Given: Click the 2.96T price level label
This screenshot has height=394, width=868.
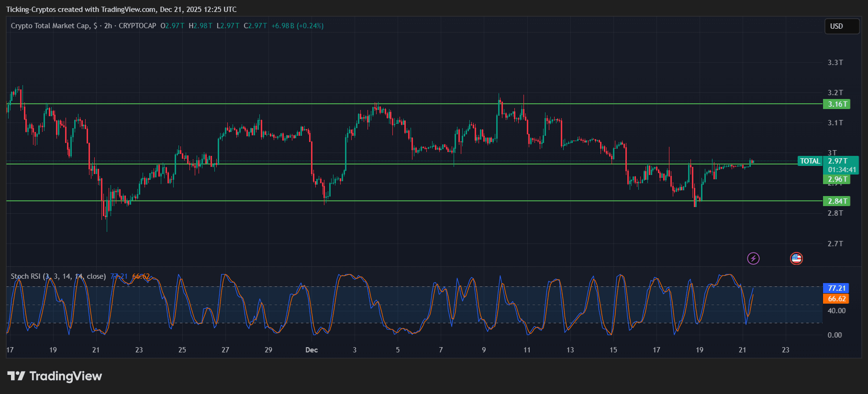Looking at the screenshot, I should pyautogui.click(x=837, y=180).
